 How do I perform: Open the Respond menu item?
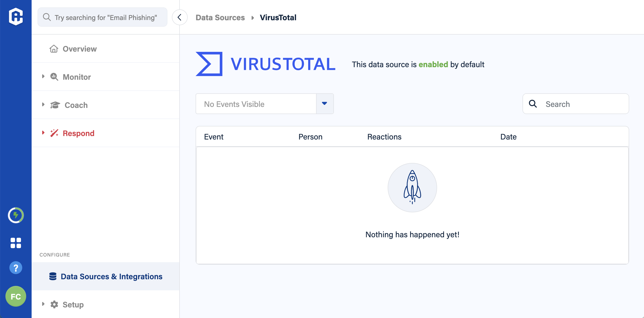pos(105,133)
